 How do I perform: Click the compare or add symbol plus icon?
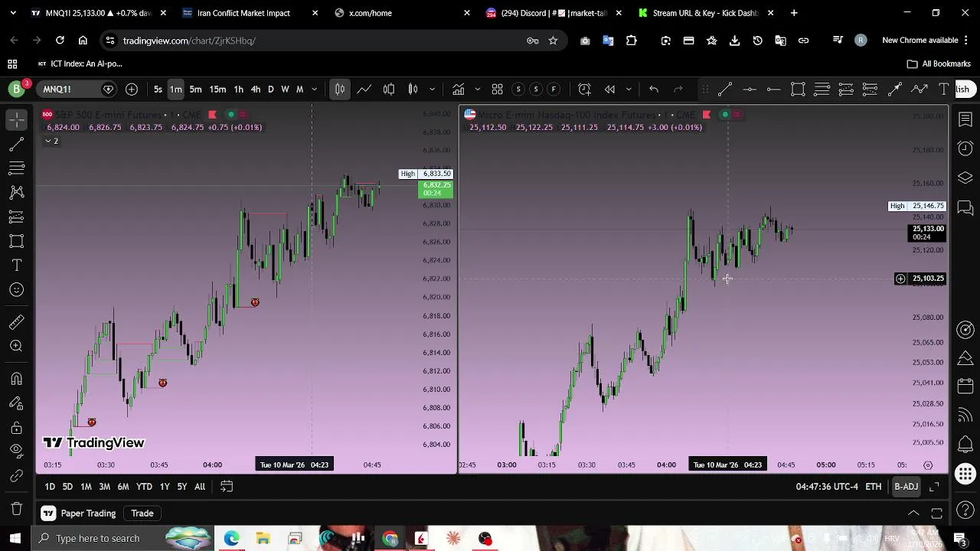coord(132,90)
